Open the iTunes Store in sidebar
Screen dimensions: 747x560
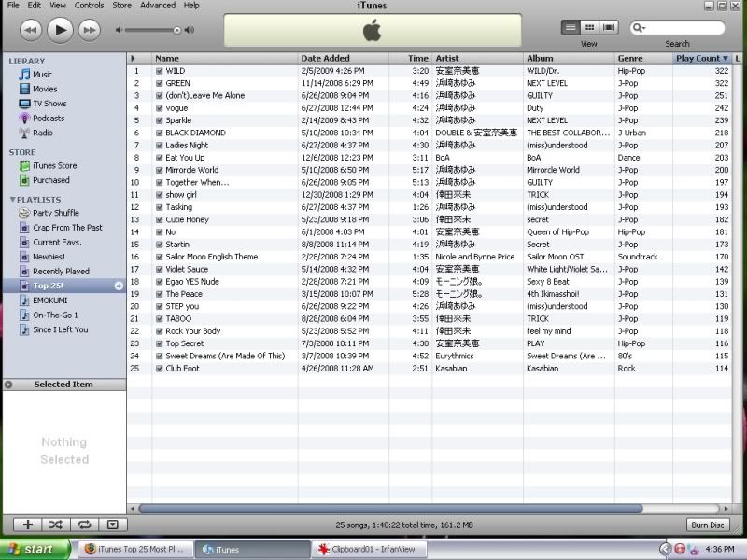click(x=54, y=166)
